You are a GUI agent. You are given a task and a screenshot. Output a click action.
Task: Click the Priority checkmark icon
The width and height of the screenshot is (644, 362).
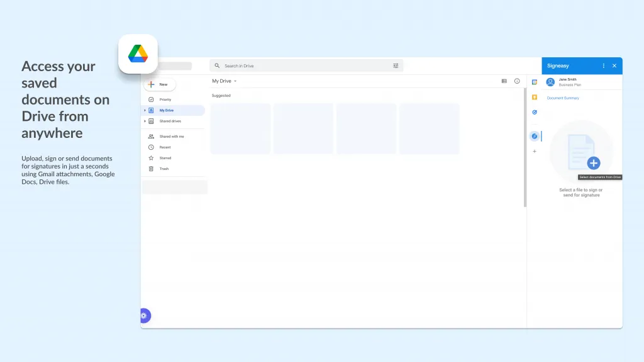(x=151, y=99)
